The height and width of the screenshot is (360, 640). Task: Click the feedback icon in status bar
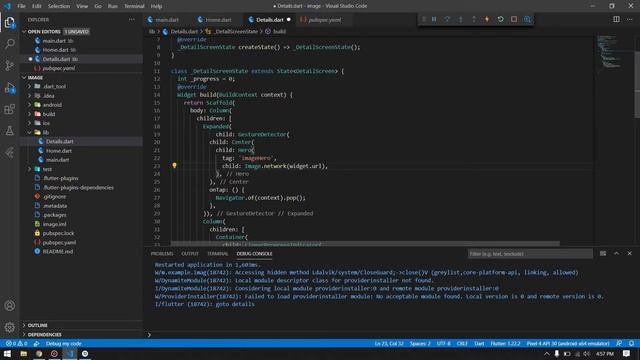pos(619,343)
